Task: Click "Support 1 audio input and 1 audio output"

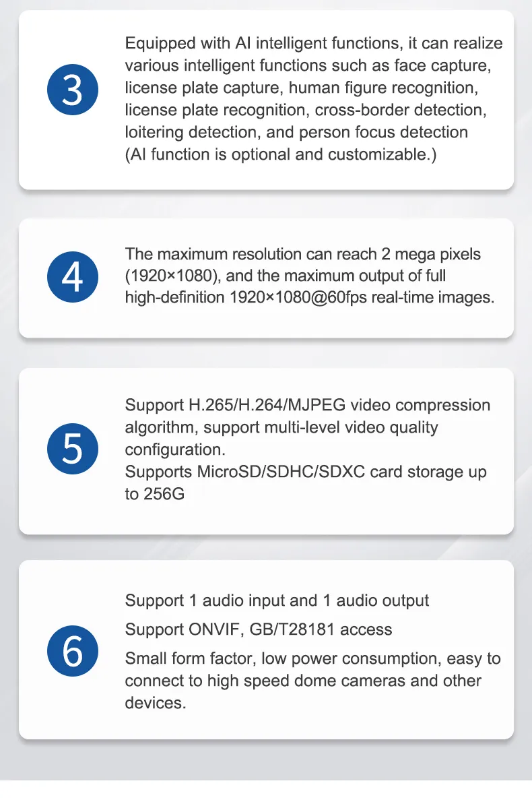Action: [277, 600]
